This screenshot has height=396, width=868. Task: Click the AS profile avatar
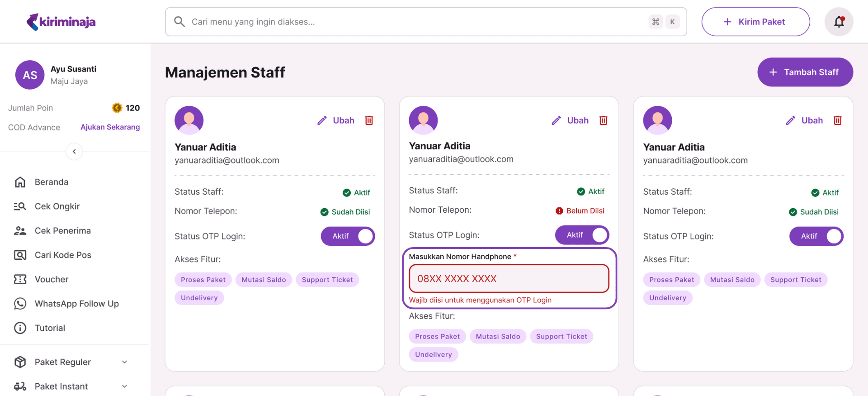point(30,75)
